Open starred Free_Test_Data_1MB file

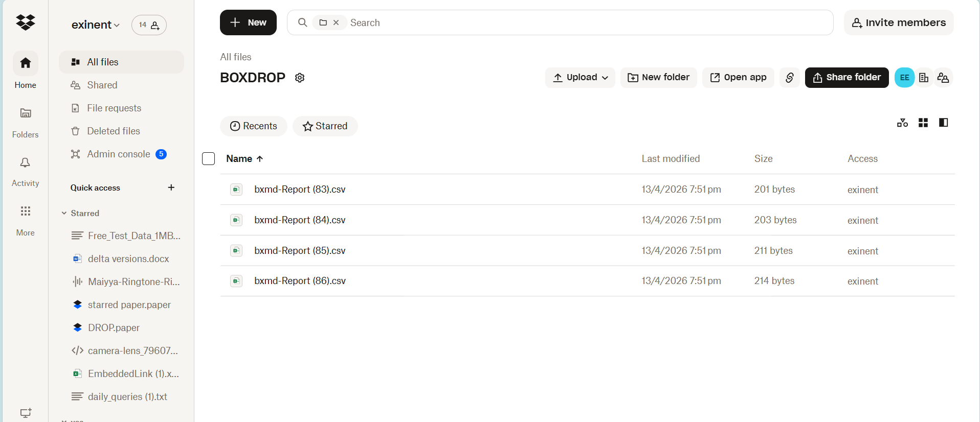point(126,236)
